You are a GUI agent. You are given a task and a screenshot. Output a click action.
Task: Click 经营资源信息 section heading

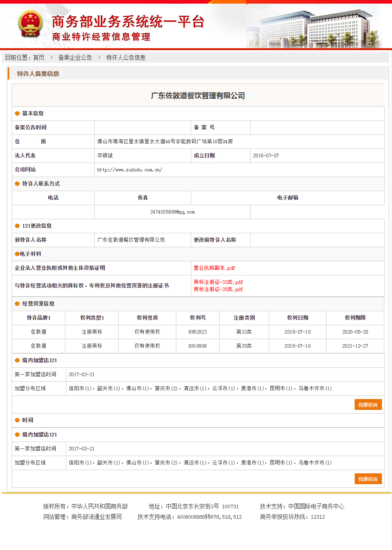point(38,304)
